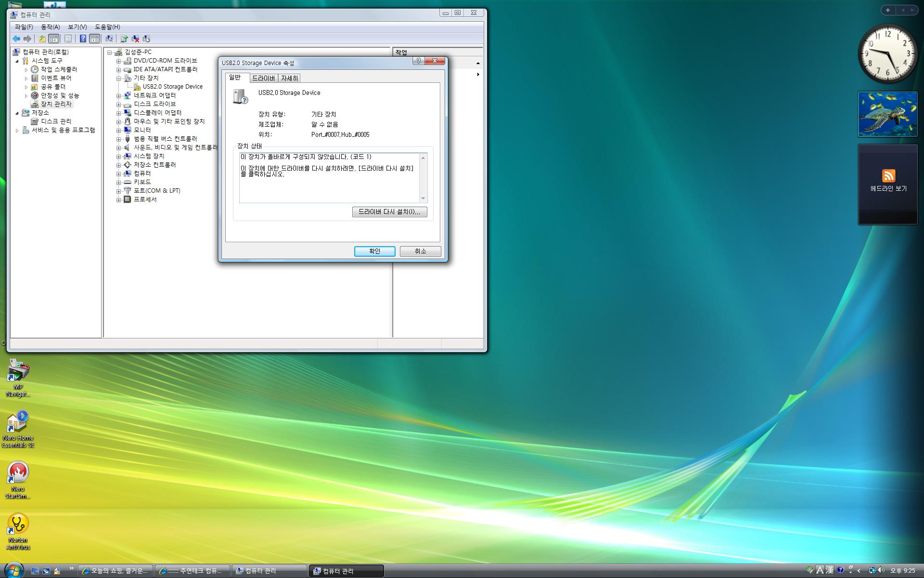Click the blue question mark help icon in toolbar
Viewport: 924px width, 578px height.
point(83,39)
